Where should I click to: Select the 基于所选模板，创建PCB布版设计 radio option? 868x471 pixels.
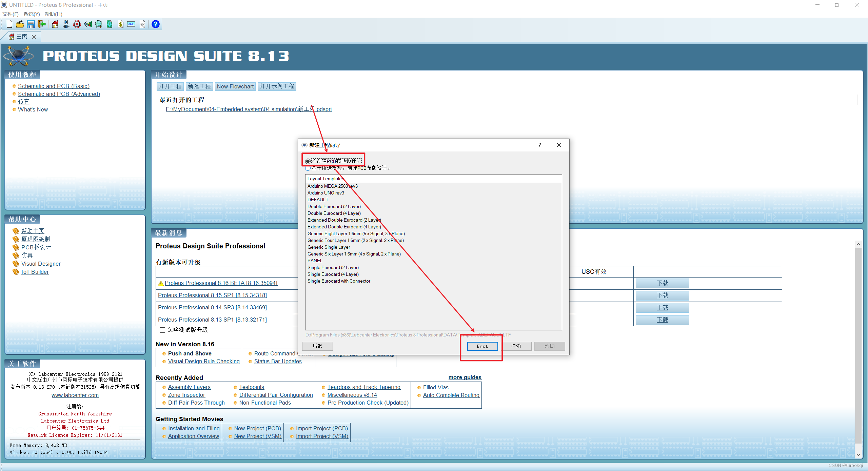308,168
